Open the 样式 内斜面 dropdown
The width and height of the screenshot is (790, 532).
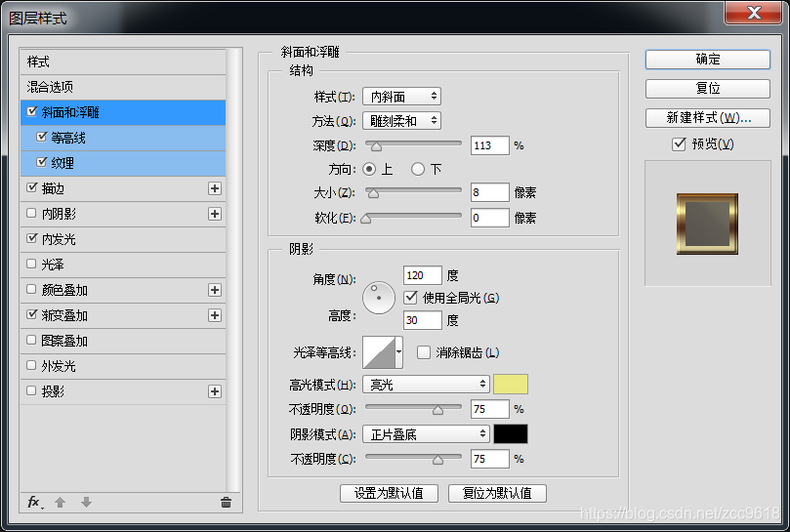click(x=402, y=97)
